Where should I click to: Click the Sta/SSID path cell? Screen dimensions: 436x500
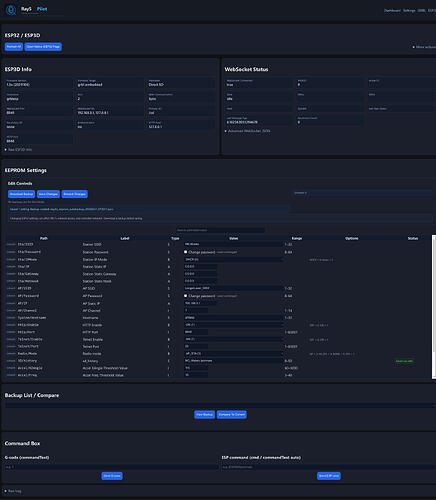pos(25,244)
